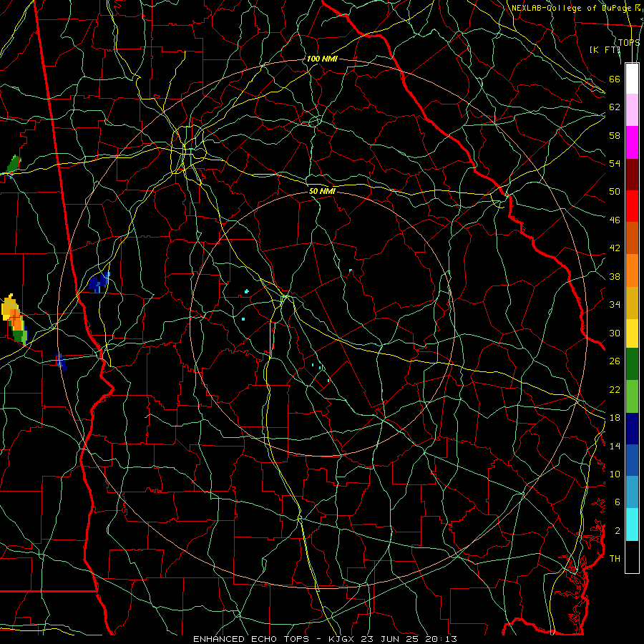Click the legend value "66"
Screen dimensions: 644x644
pyautogui.click(x=615, y=79)
